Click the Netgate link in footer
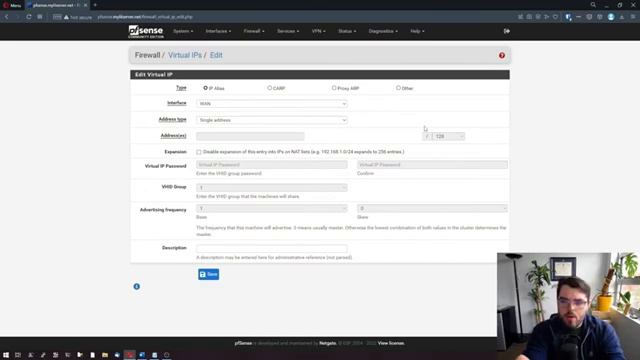Viewport: 640px width, 360px height. point(327,343)
